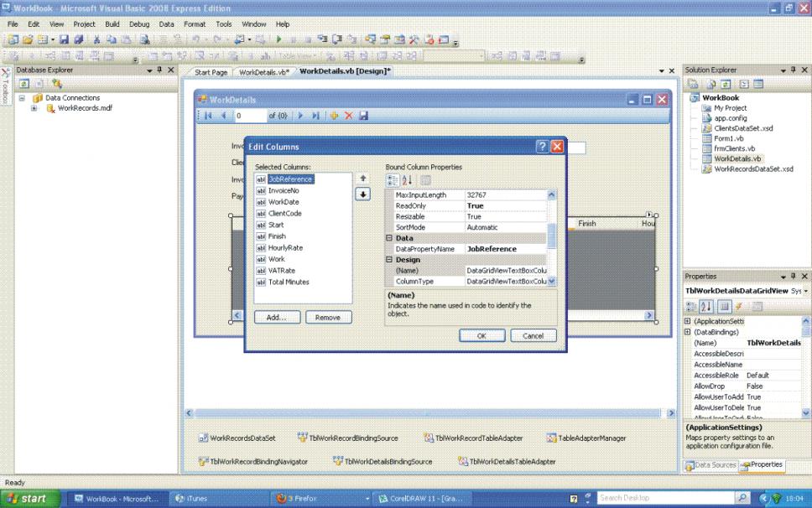Viewport: 812px width, 508px height.
Task: Click Move First in the binding navigator
Action: 208,116
